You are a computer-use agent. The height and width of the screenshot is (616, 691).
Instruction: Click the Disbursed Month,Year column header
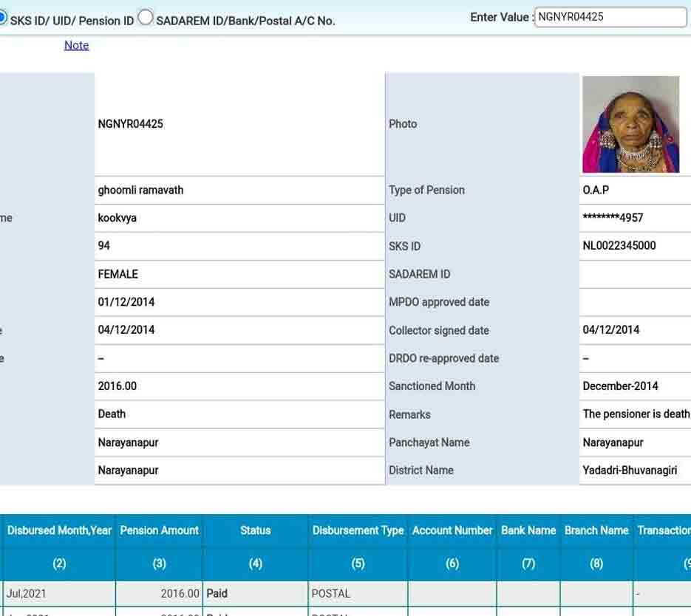click(x=59, y=530)
